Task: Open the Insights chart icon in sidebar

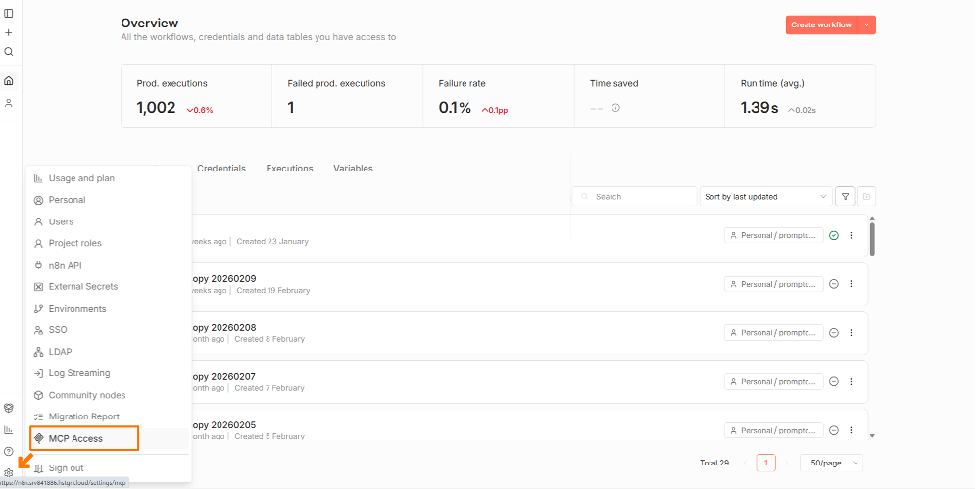Action: 9,429
